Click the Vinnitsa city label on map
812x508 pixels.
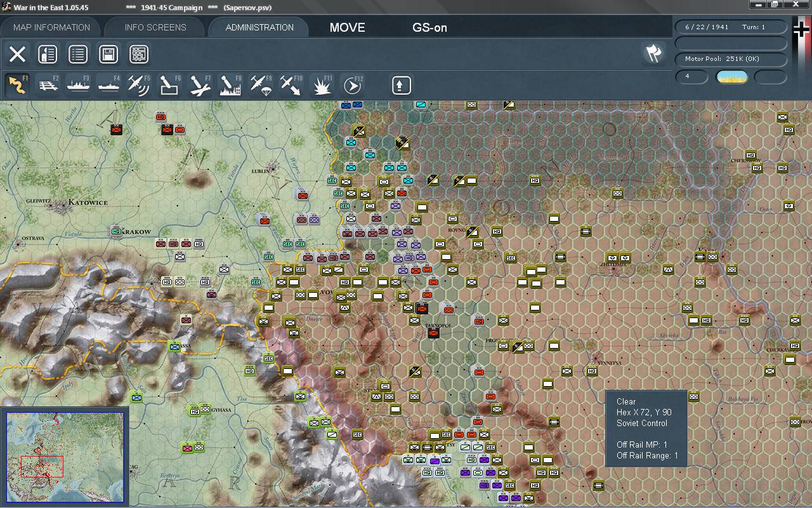(611, 363)
